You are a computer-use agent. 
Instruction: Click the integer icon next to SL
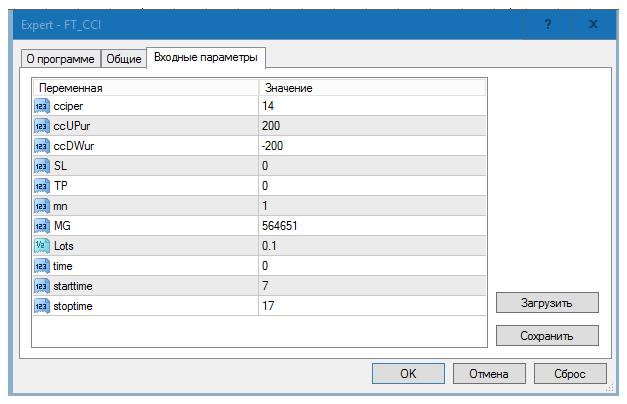click(x=42, y=166)
